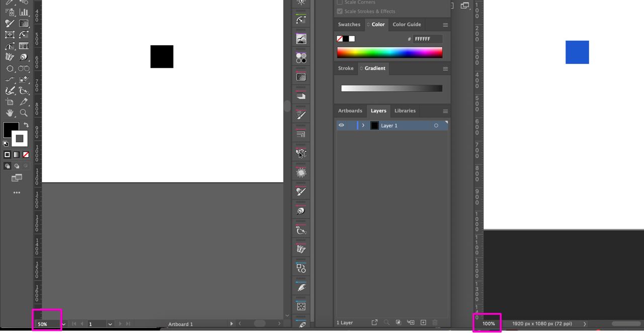Disable Scale Strokes & Effects checkbox
Viewport: 644px width, 333px height.
coord(340,11)
